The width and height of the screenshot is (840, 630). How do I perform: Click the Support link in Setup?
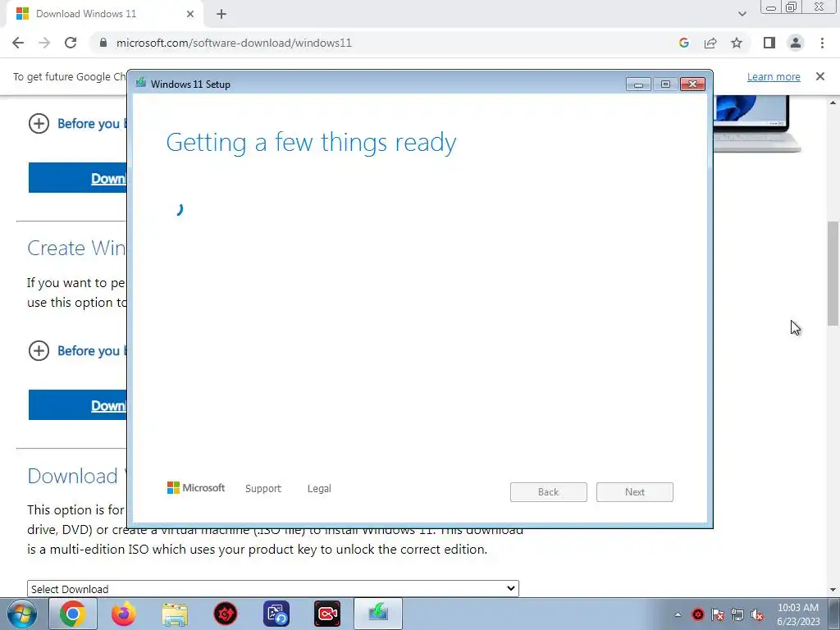click(263, 489)
